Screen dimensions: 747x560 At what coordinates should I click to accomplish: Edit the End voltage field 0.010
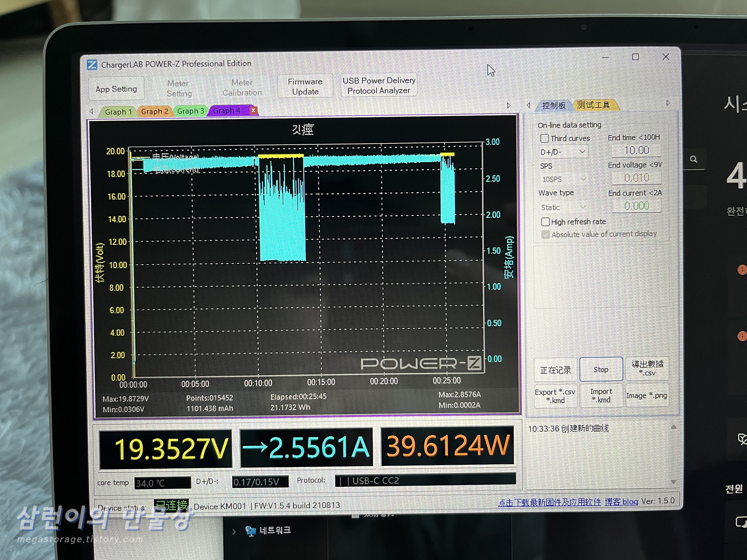click(x=636, y=178)
